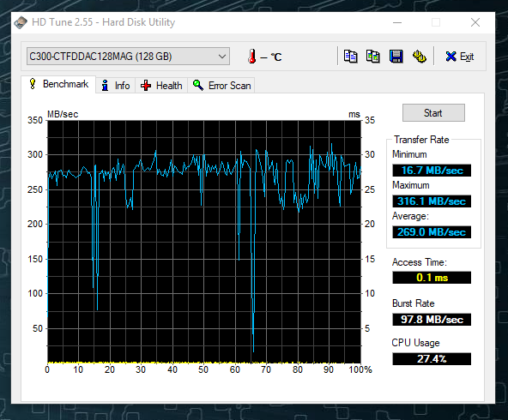Image resolution: width=508 pixels, height=420 pixels.
Task: Click the Exit button
Action: [x=460, y=57]
